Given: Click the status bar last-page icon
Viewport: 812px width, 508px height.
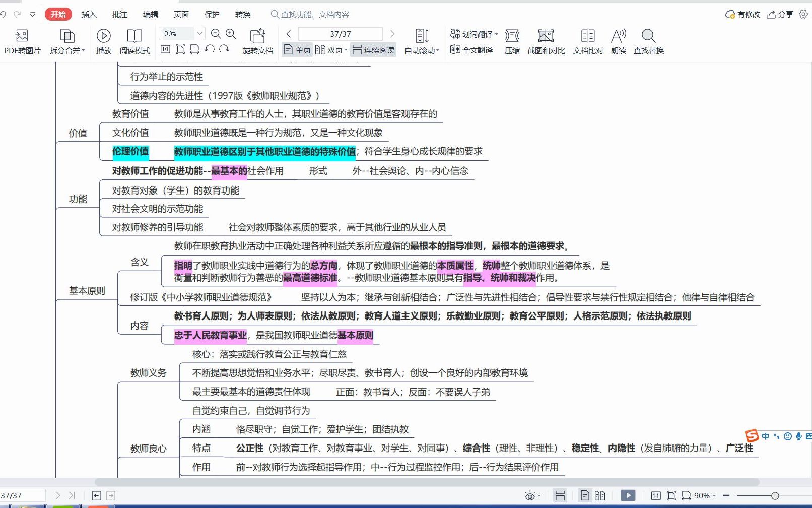Looking at the screenshot, I should (x=72, y=495).
